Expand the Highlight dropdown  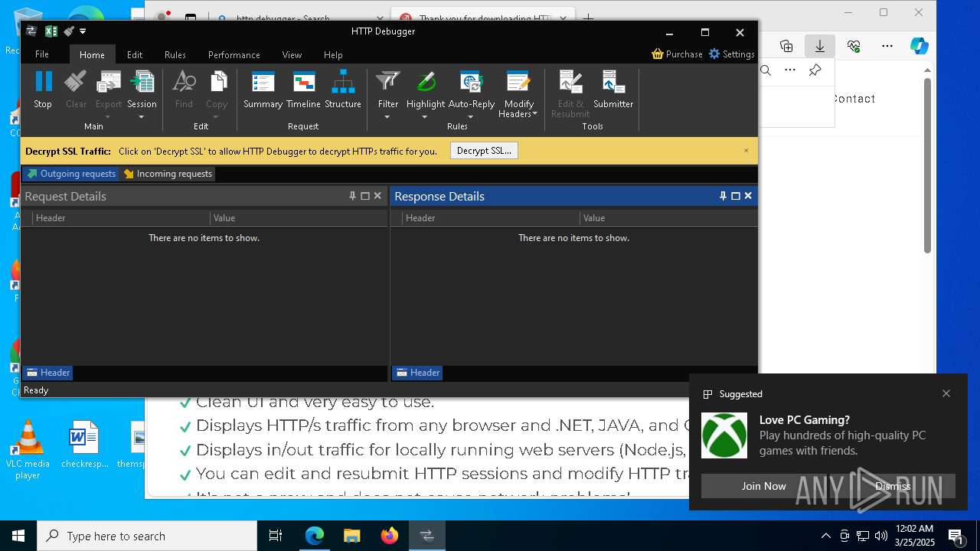[x=425, y=117]
